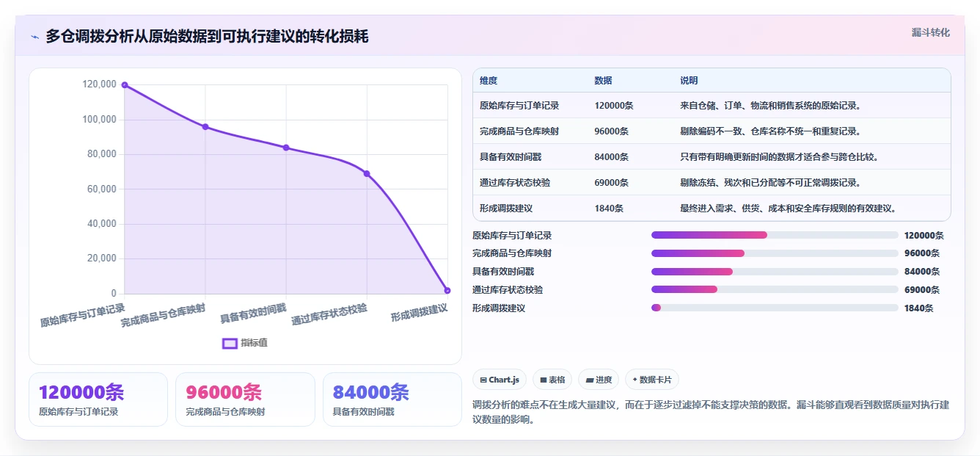Select table cell 具备有效时间戳
This screenshot has height=456, width=980.
pyautogui.click(x=511, y=157)
